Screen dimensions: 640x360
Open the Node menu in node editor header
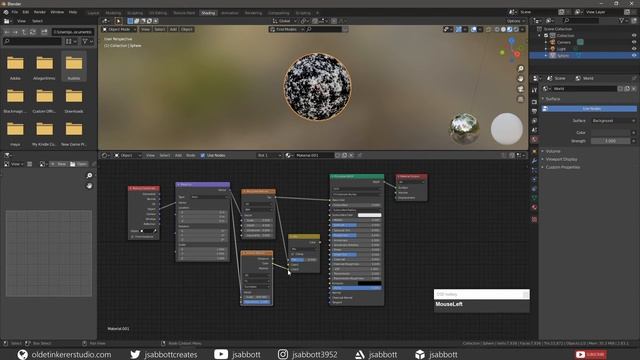(191, 156)
